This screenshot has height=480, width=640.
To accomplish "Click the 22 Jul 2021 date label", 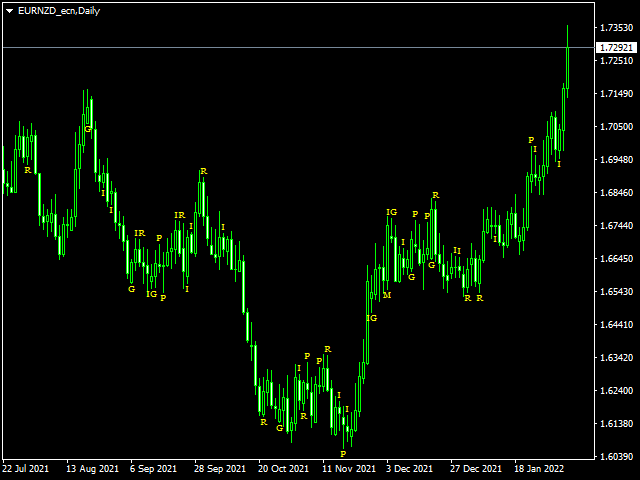I will pos(25,469).
